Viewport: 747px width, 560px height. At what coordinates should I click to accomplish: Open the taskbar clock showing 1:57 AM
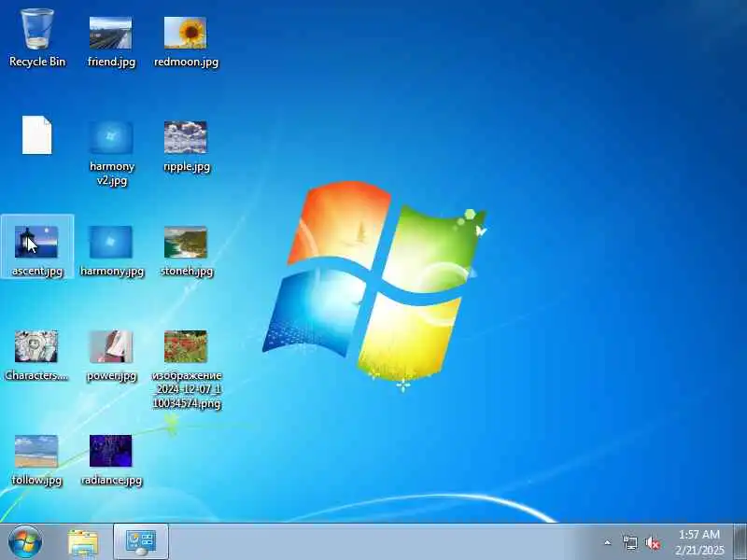699,542
